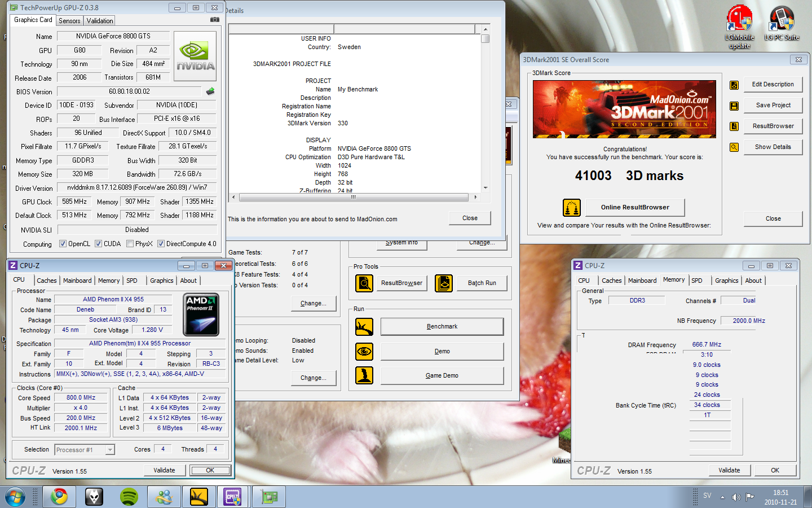
Task: Switch to GPU-Z Validation tab
Action: (100, 21)
